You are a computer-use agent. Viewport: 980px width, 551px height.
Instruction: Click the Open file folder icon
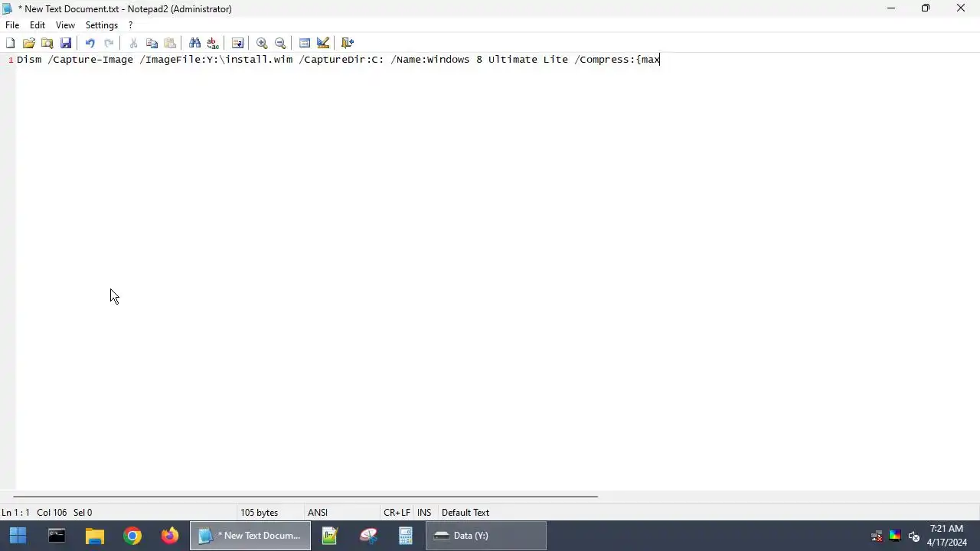[29, 43]
